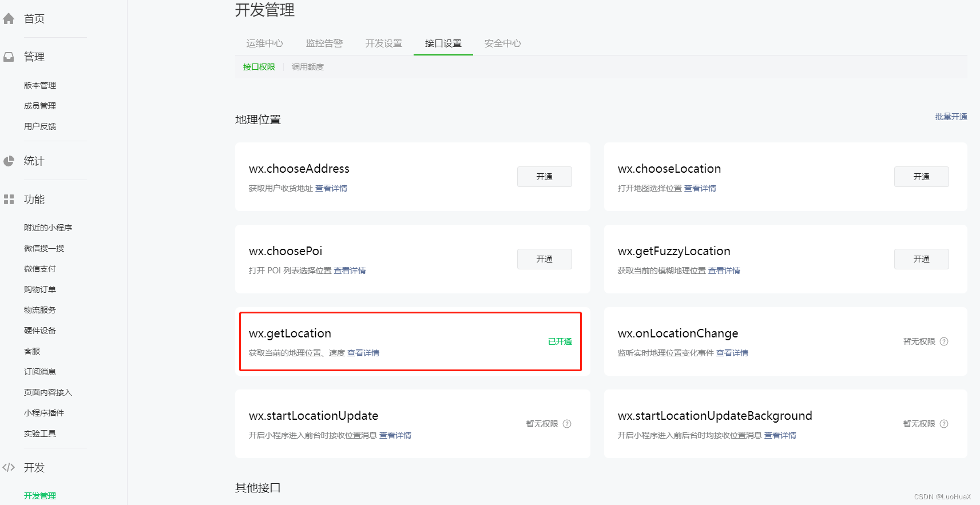980x505 pixels.
Task: Click the 开发 sidebar heading
Action: tap(34, 468)
